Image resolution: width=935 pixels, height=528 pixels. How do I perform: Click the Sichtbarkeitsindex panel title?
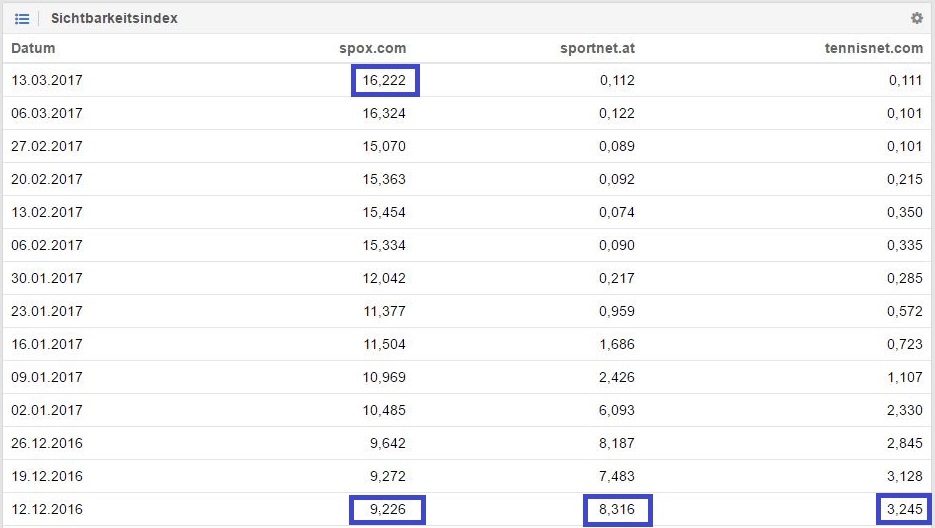click(114, 18)
